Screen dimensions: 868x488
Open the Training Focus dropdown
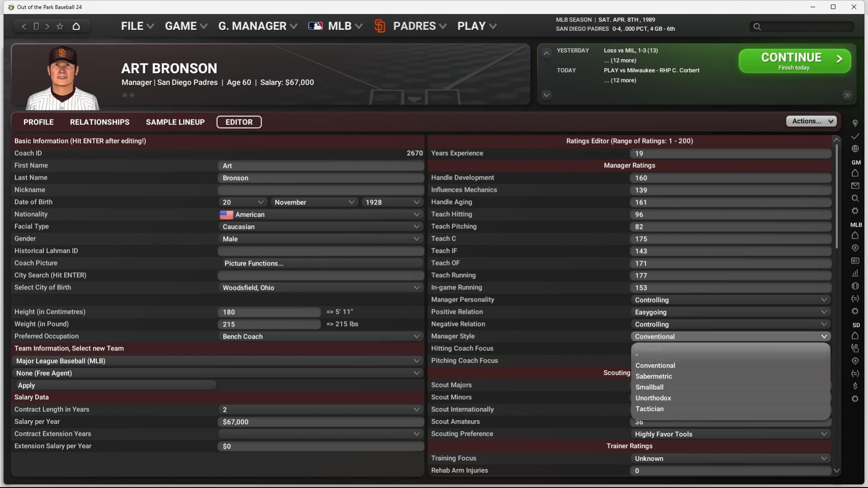(x=730, y=459)
